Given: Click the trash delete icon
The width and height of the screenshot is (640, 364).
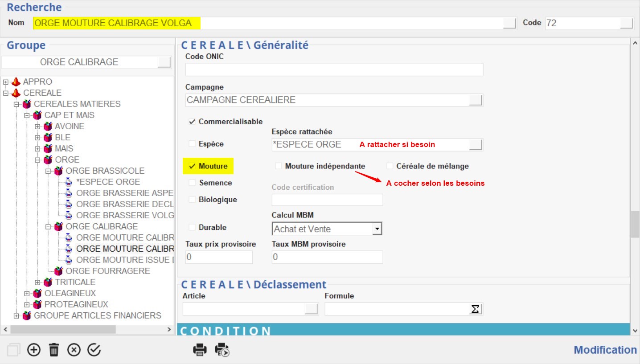Looking at the screenshot, I should [x=54, y=350].
